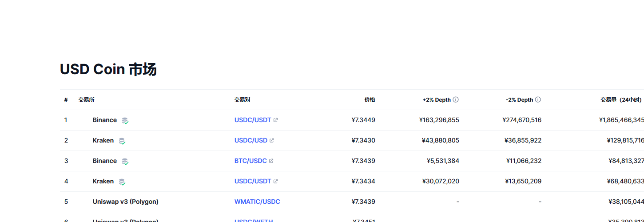Click the info icon next to -2% Depth
644x222 pixels.
[x=538, y=100]
